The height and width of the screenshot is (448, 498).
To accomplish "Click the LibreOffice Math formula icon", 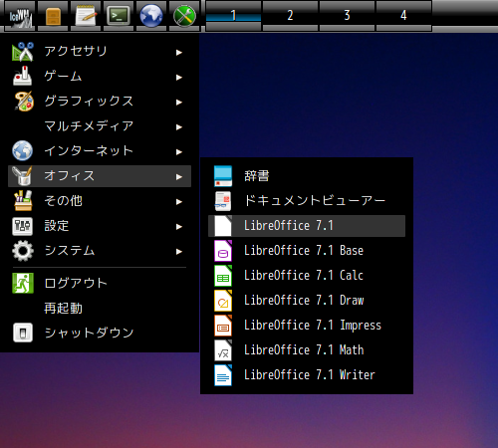I will [223, 350].
